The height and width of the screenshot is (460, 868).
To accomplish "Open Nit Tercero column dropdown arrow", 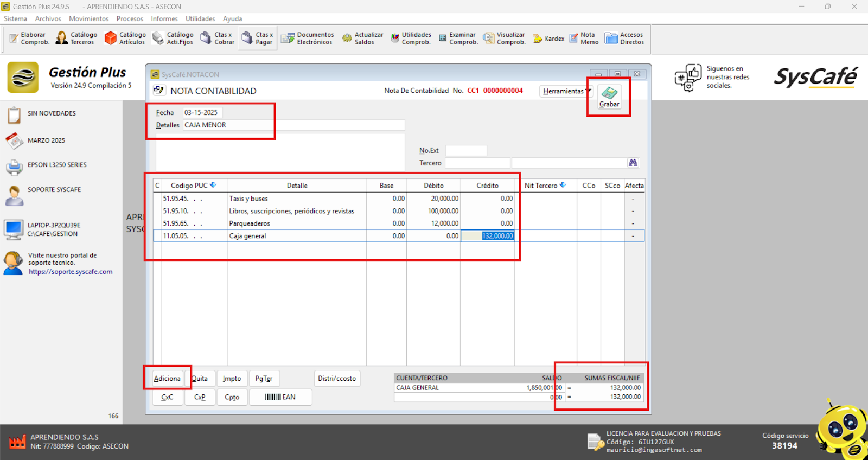I will point(563,186).
